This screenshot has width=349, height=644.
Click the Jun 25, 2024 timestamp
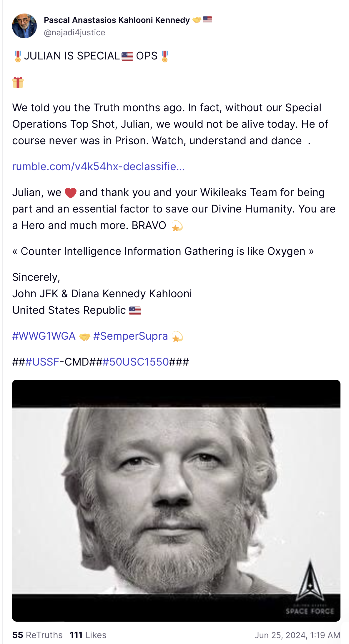tap(298, 635)
